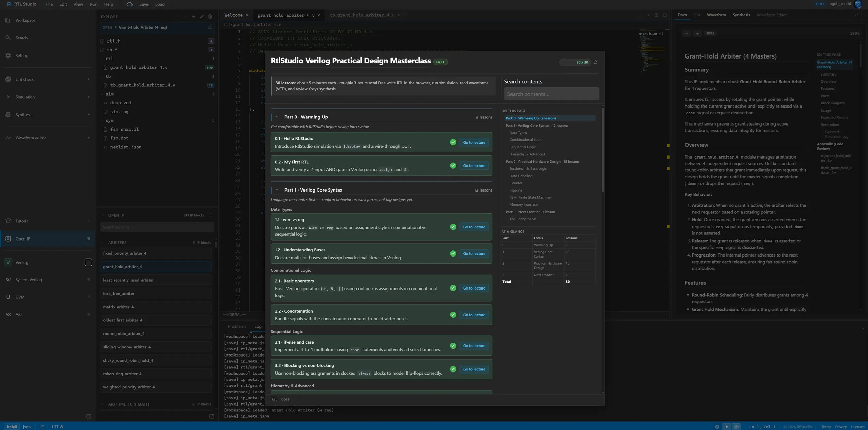This screenshot has height=430, width=868.
Task: Toggle completion check for 3.2 Blocking vs non-blocking
Action: pos(453,369)
